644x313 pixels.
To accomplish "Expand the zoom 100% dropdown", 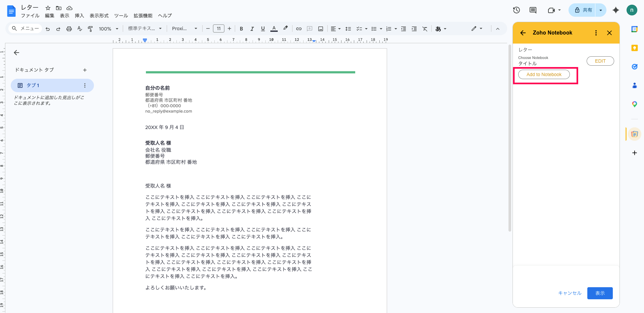I will (x=108, y=29).
